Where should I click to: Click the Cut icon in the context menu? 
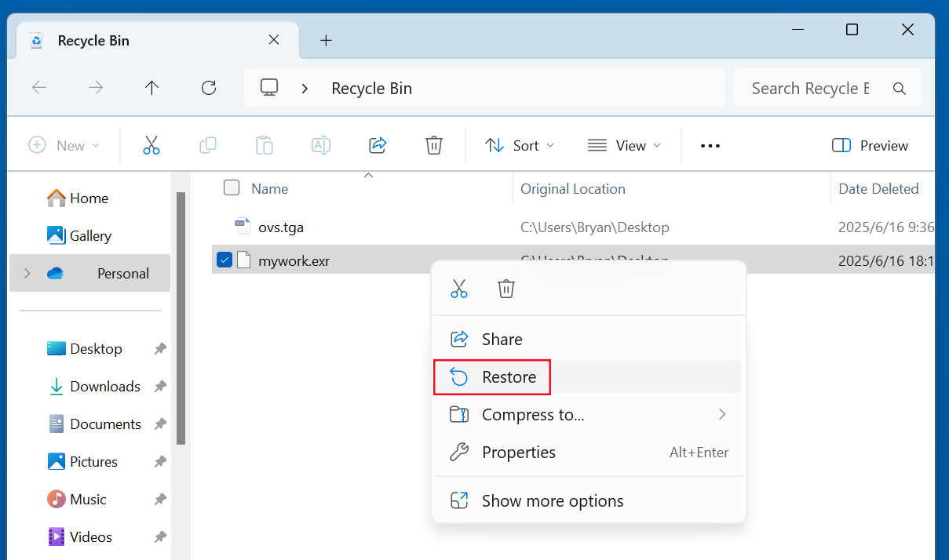459,289
